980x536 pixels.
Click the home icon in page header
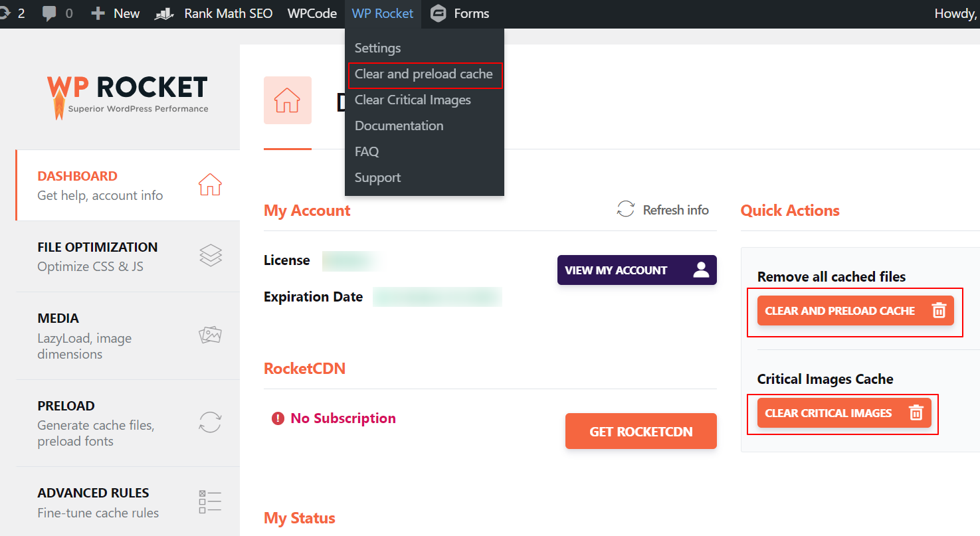point(288,100)
